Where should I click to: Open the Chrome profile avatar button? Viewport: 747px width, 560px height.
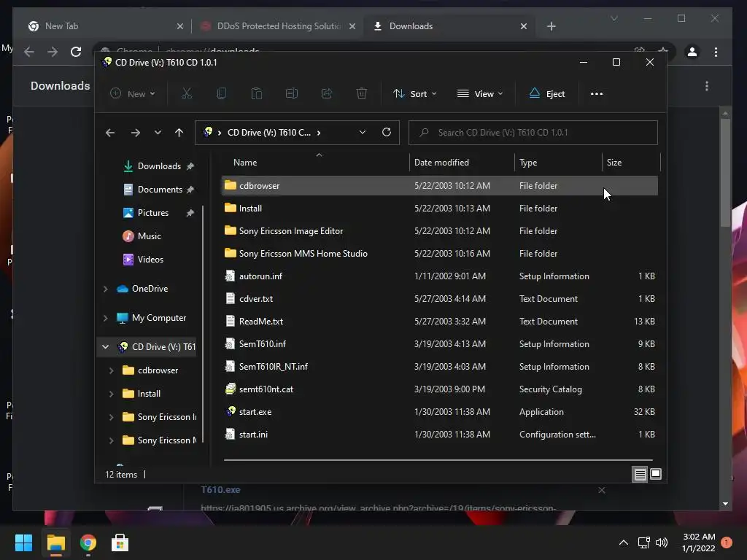[x=692, y=52]
